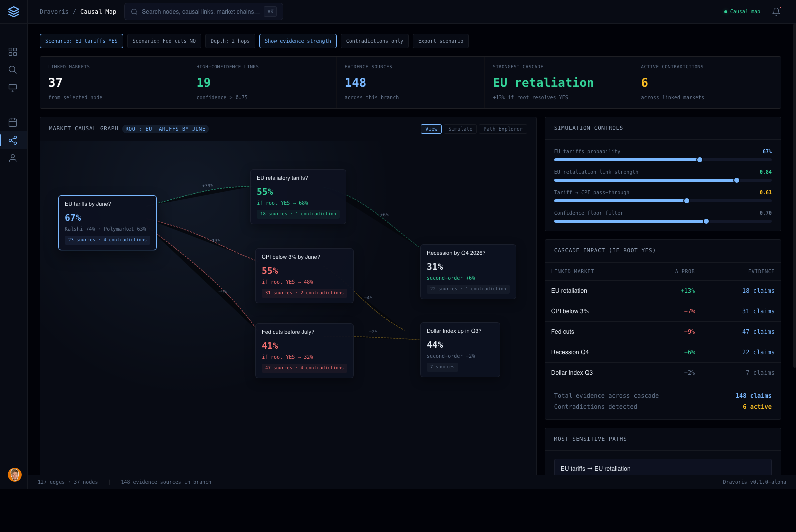Open the Depth: 2 hops selector

(230, 41)
